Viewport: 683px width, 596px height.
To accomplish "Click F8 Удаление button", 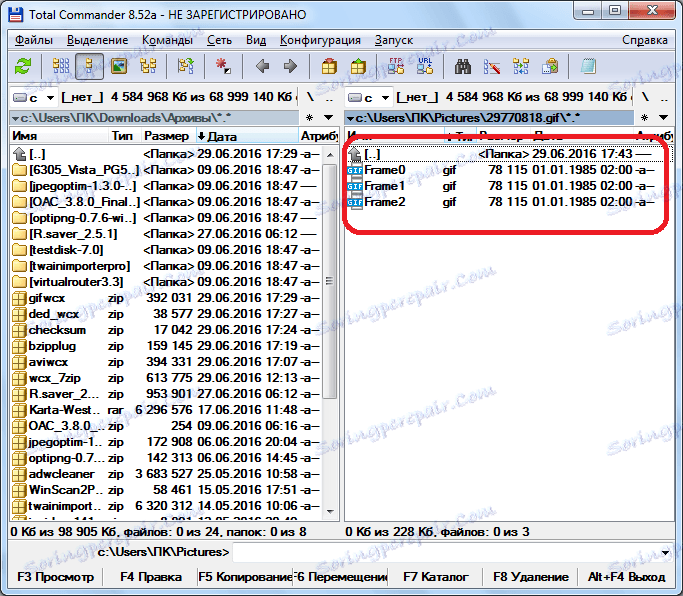I will [x=530, y=577].
